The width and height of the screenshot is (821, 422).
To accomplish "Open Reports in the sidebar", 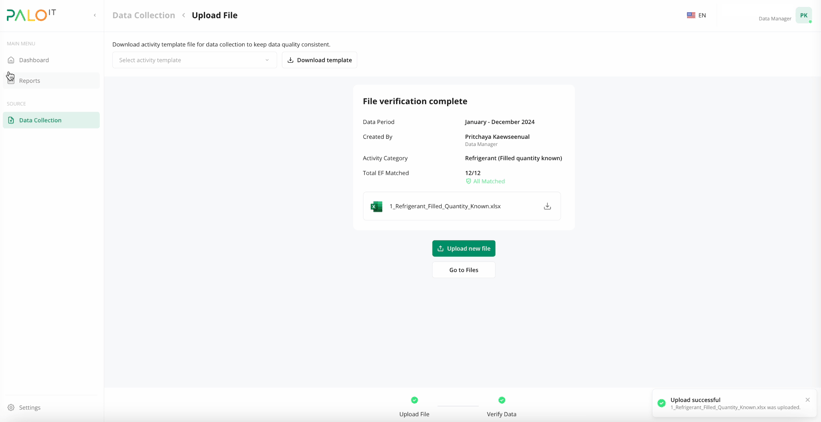I will pos(30,81).
